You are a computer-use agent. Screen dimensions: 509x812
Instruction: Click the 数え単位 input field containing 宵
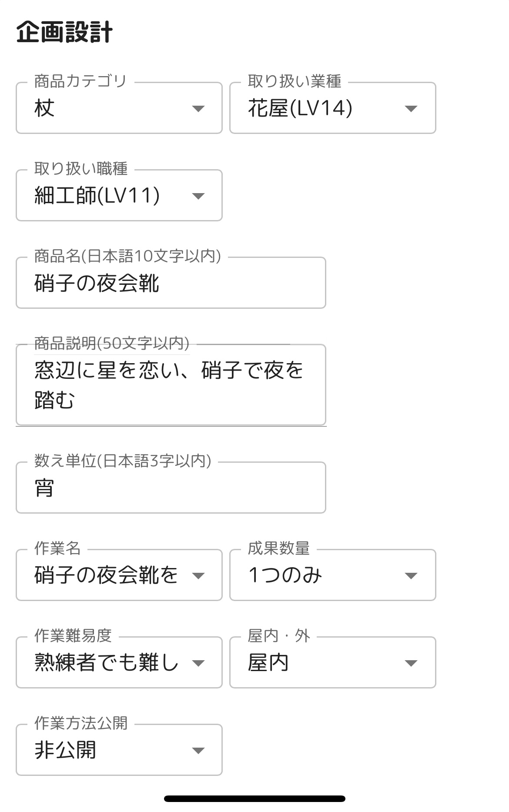point(171,488)
